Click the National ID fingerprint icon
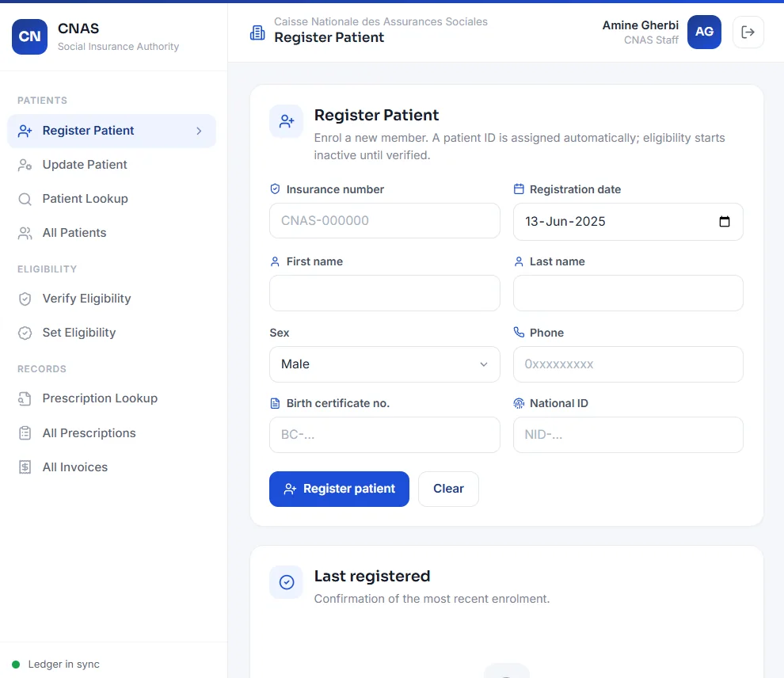This screenshot has width=784, height=678. (x=519, y=403)
